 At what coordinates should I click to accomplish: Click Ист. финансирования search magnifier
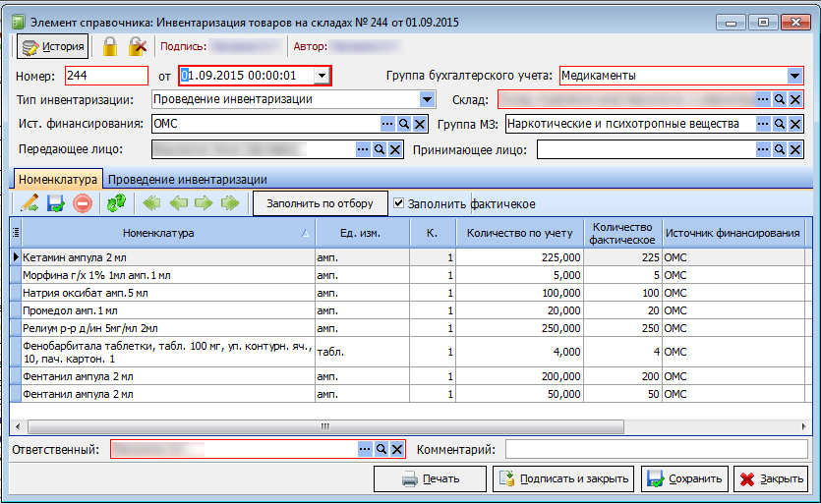coord(404,124)
